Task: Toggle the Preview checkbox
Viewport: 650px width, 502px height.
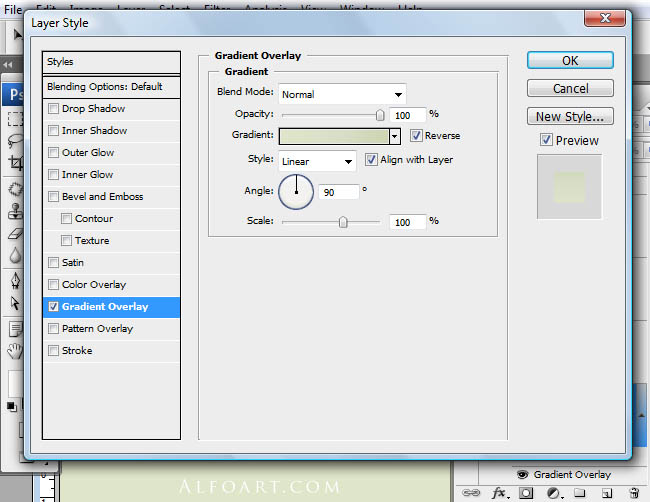Action: 546,140
